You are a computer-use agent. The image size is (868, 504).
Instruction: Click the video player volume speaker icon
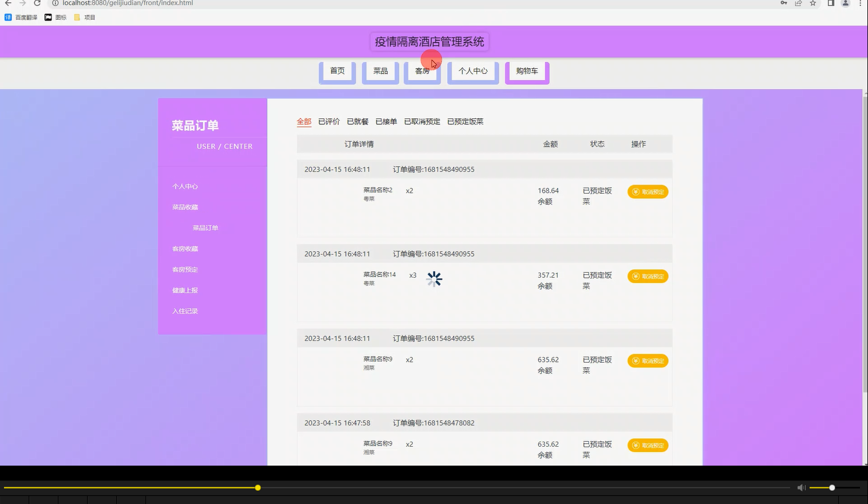point(801,487)
